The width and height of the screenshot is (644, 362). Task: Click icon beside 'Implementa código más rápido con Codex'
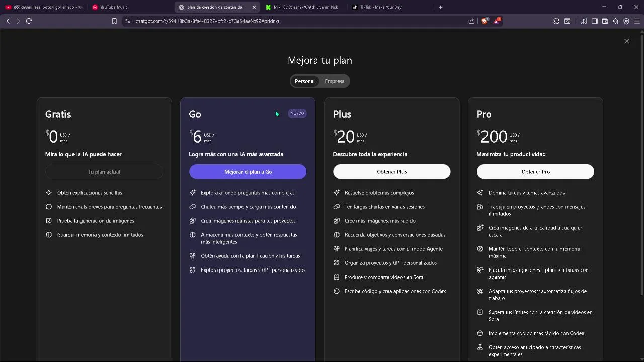tap(480, 333)
